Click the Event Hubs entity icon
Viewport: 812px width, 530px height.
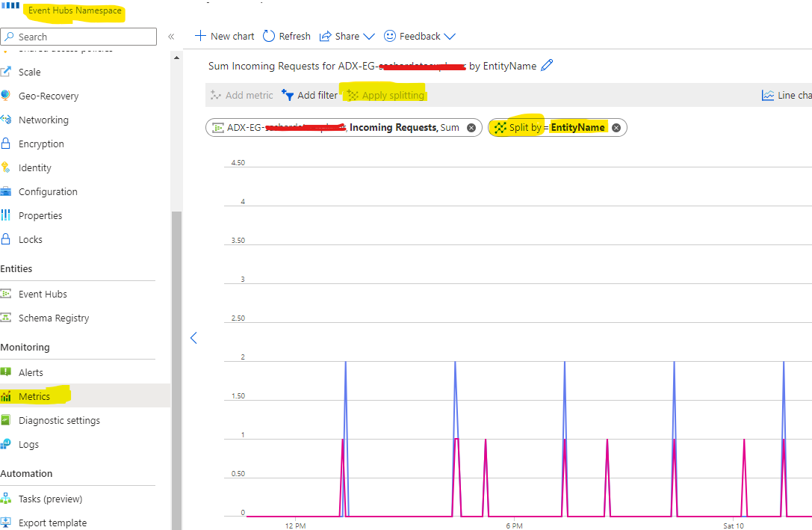6,294
